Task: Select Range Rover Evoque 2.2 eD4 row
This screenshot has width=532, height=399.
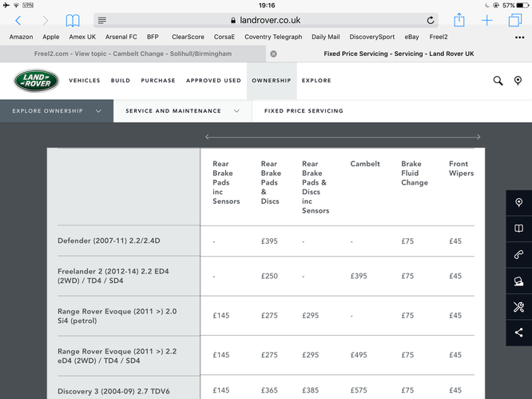Action: [x=117, y=356]
